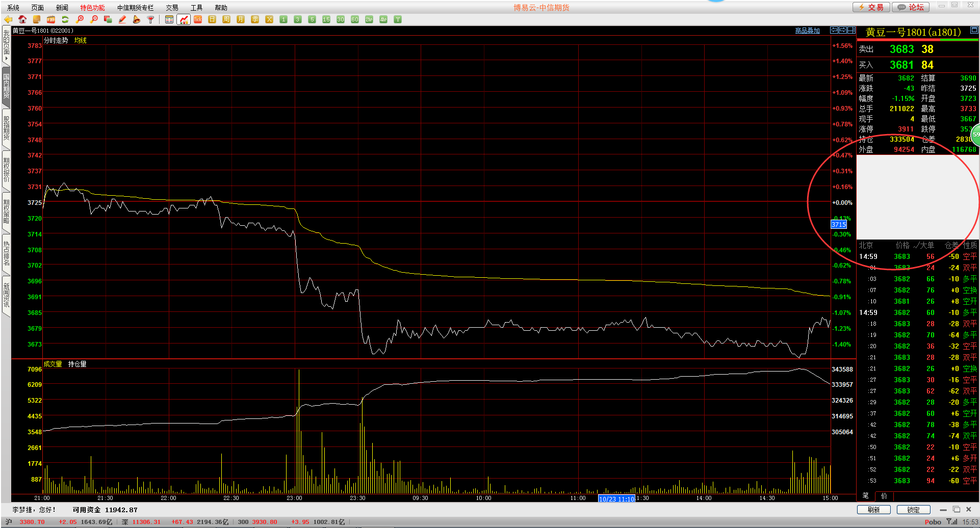
Task: Click the 商品叠加 link
Action: (x=807, y=31)
